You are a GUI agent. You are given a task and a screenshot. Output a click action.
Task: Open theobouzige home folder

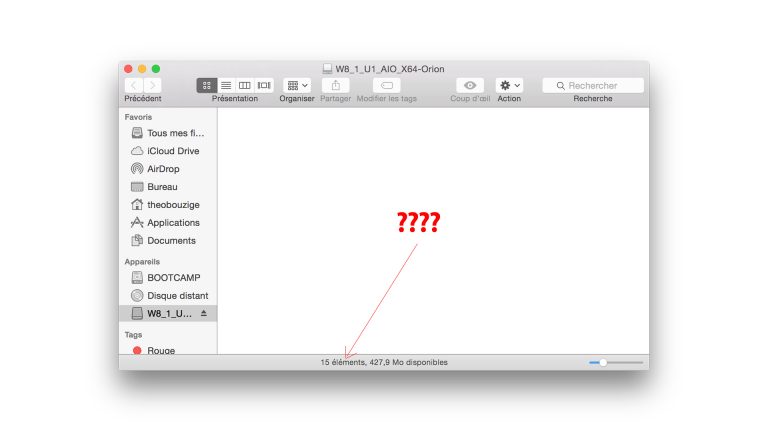[168, 205]
